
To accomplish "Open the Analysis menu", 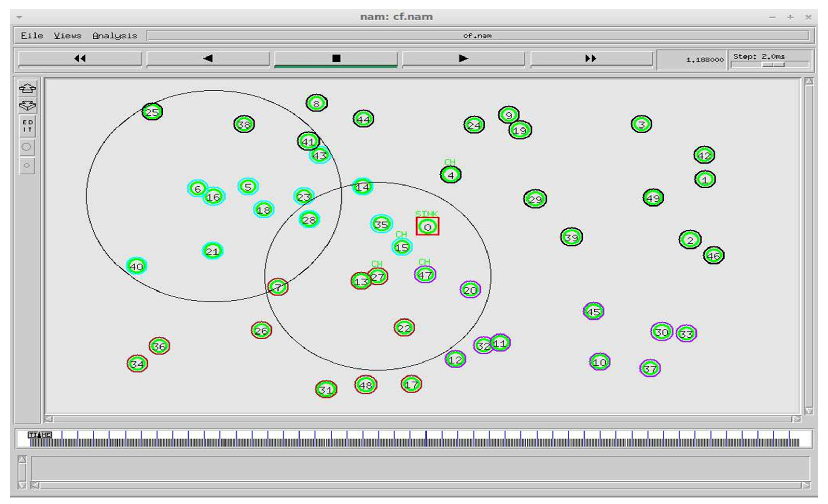I will point(115,36).
